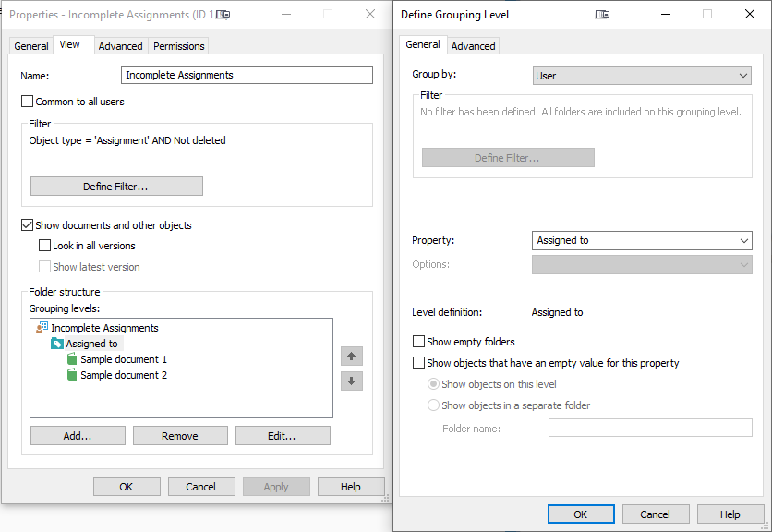772x532 pixels.
Task: Click Cancel in Define Grouping Level dialog
Action: coord(656,514)
